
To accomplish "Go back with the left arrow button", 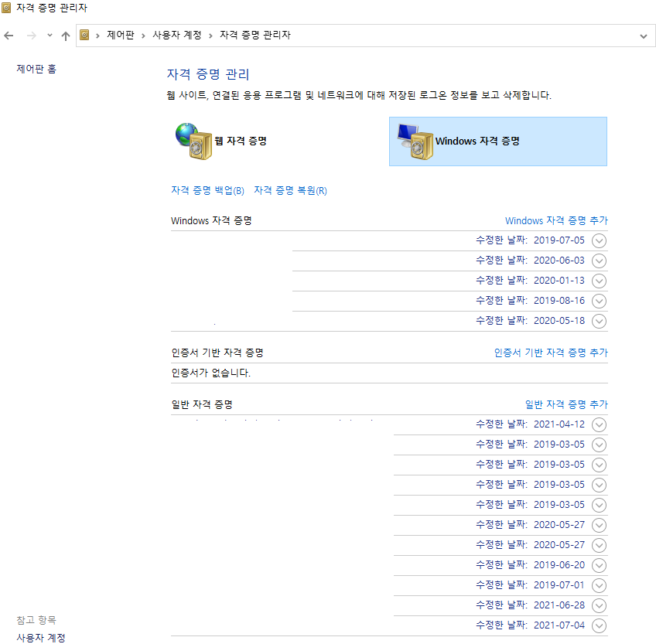I will pos(9,36).
